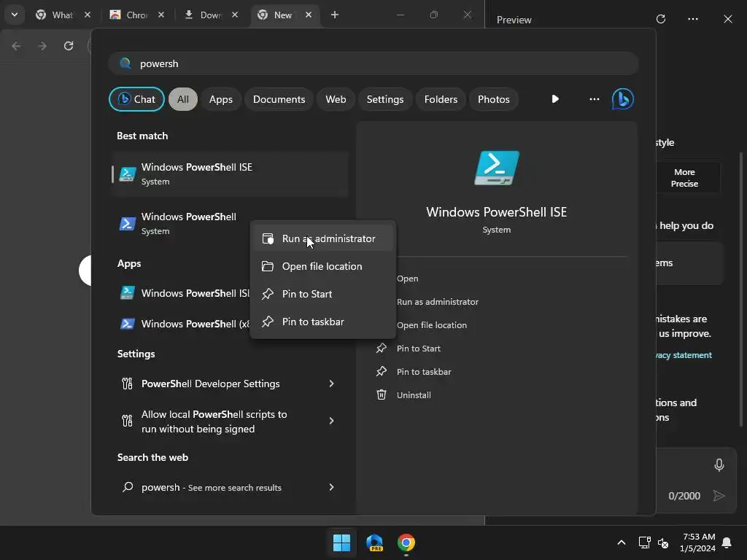Viewport: 747px width, 560px height.
Task: Switch to the Apps filter tab
Action: click(x=220, y=99)
